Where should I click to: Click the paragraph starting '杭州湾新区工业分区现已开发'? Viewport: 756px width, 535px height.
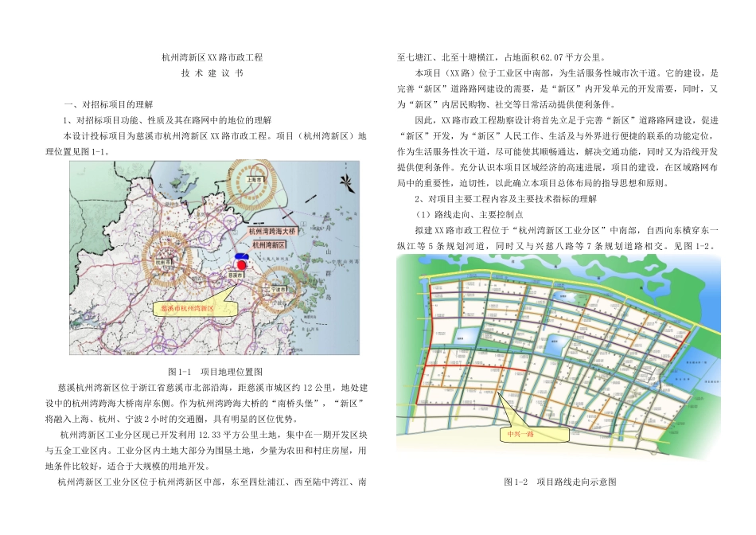point(206,451)
